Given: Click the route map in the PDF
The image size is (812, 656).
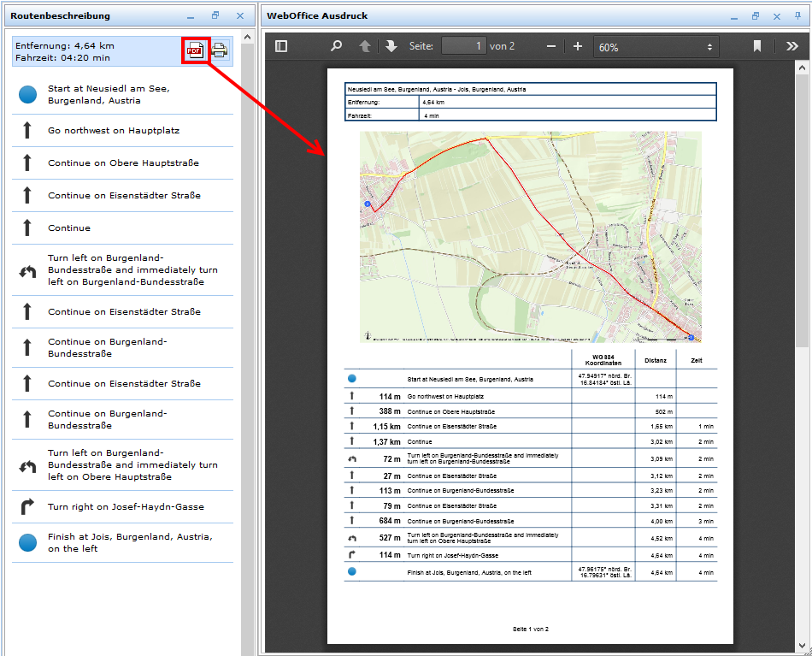Looking at the screenshot, I should pyautogui.click(x=530, y=237).
